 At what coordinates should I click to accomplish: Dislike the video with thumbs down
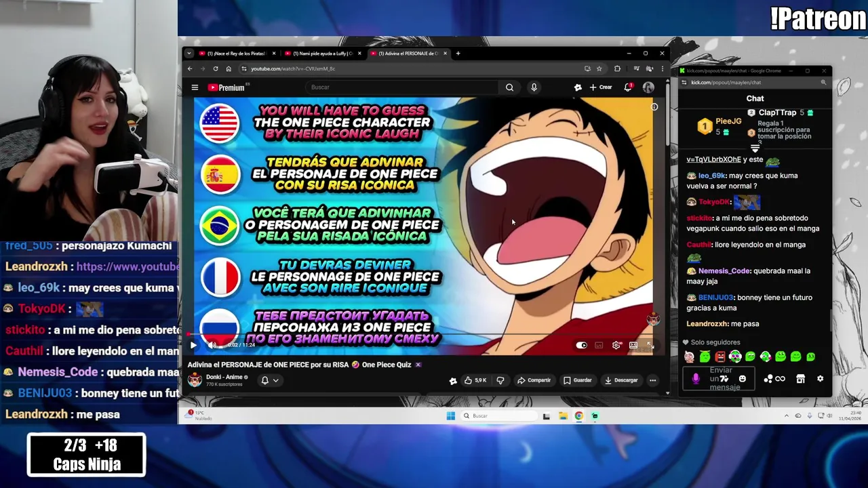pyautogui.click(x=500, y=380)
